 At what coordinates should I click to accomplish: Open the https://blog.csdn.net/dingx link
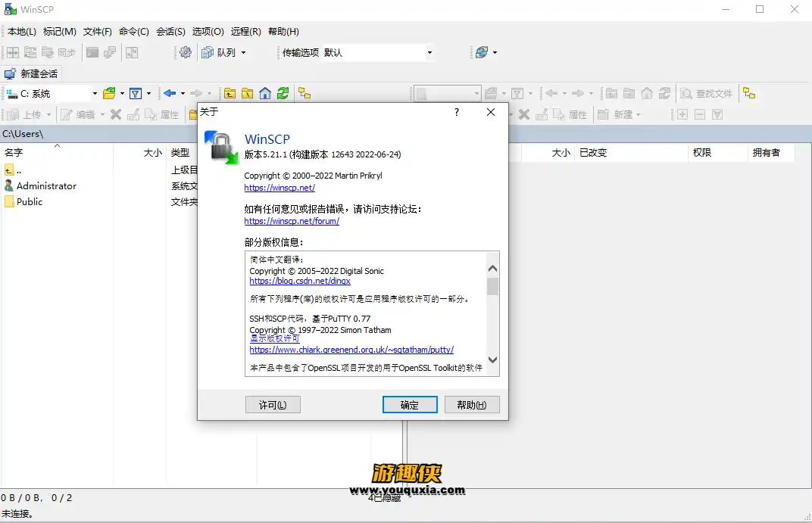pyautogui.click(x=300, y=281)
